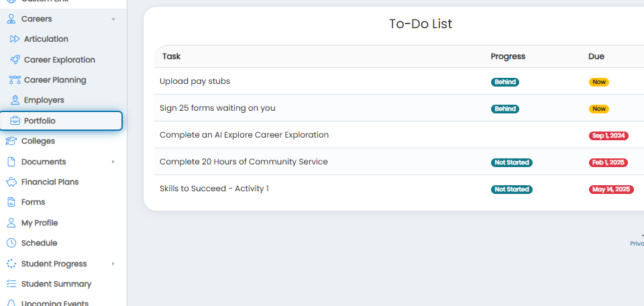
Task: Click the Portfolio briefcase icon
Action: pos(15,121)
